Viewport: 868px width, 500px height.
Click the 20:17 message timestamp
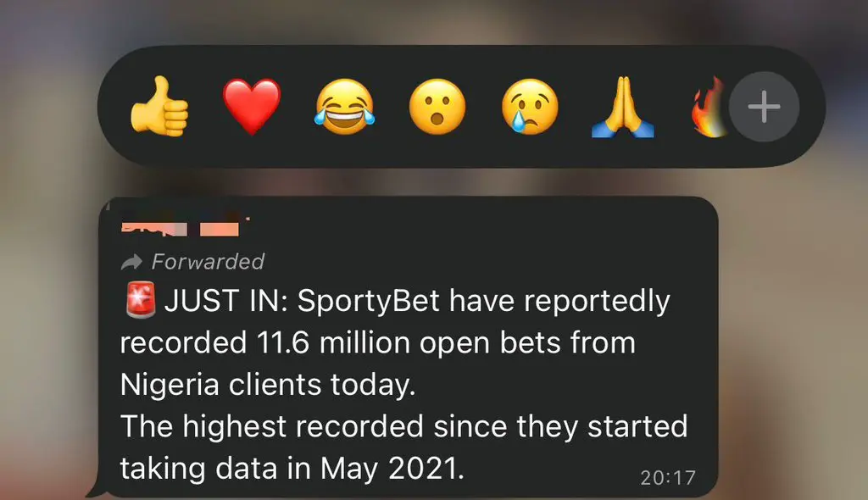(668, 477)
